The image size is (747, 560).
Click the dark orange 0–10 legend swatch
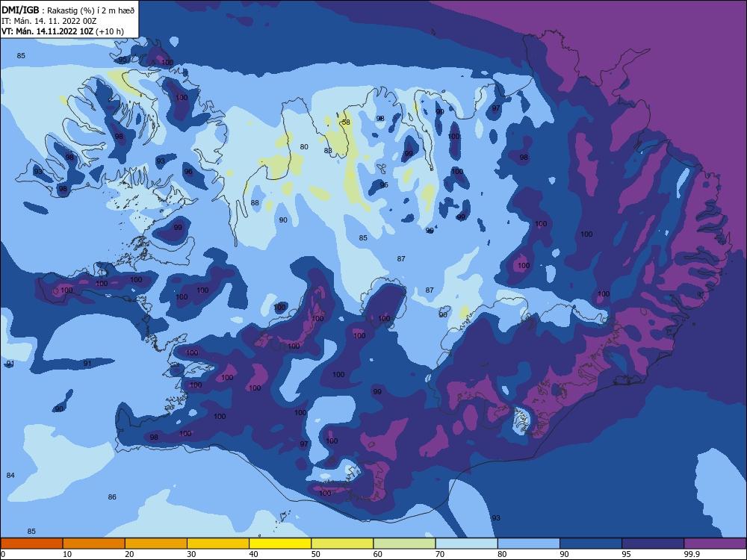31,544
